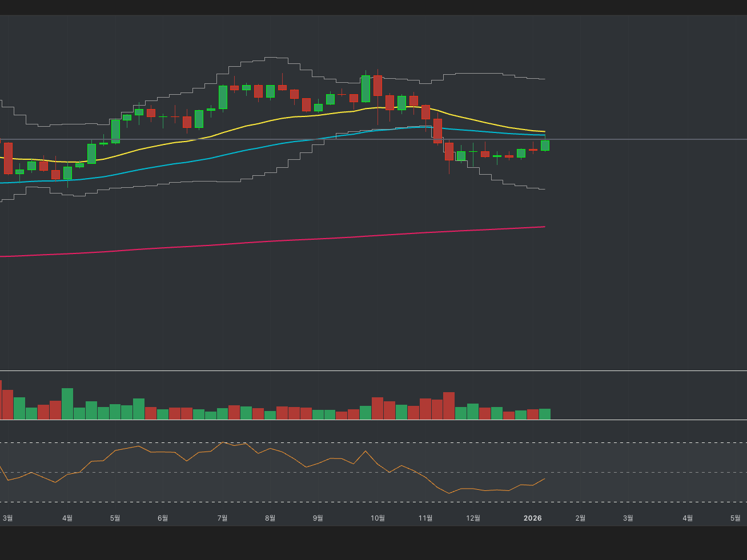Select the pink long-term moving average line
Viewport: 747px width, 560px height.
pos(286,240)
